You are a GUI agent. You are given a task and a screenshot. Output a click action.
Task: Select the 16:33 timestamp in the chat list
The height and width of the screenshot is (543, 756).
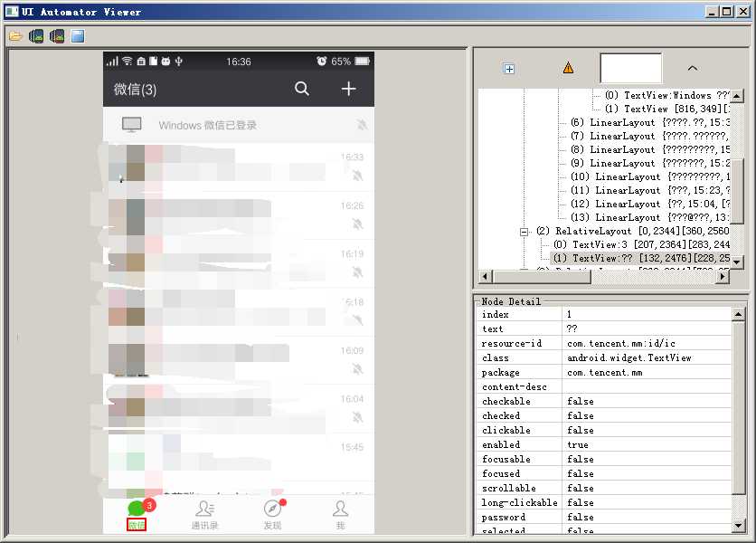tap(352, 157)
